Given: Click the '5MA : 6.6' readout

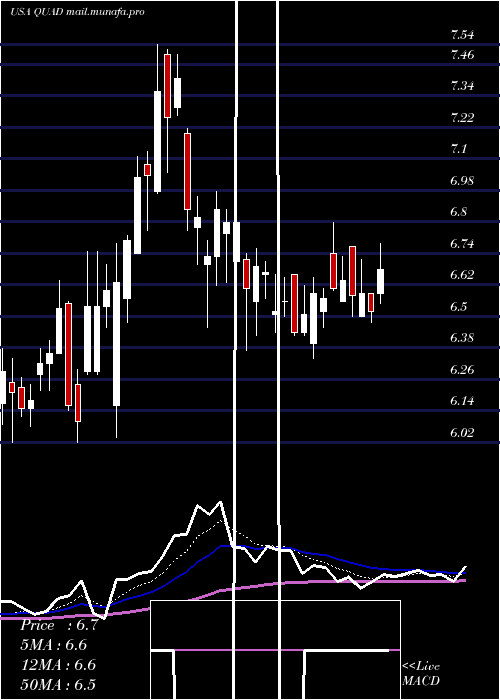Looking at the screenshot, I should [53, 645].
